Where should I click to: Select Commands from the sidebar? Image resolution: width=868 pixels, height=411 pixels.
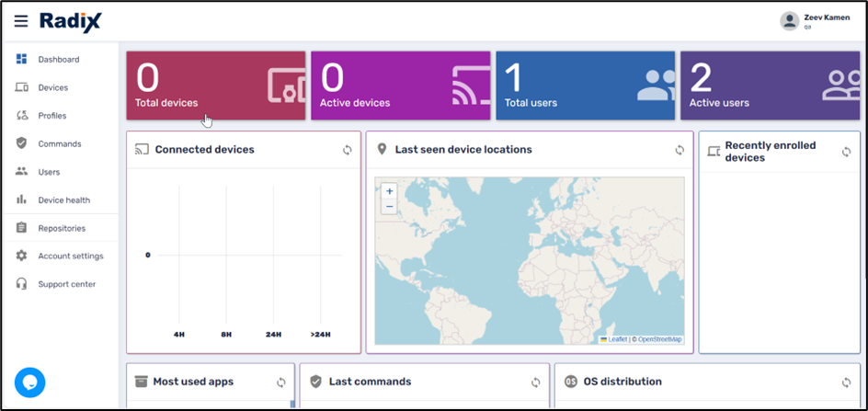[59, 144]
